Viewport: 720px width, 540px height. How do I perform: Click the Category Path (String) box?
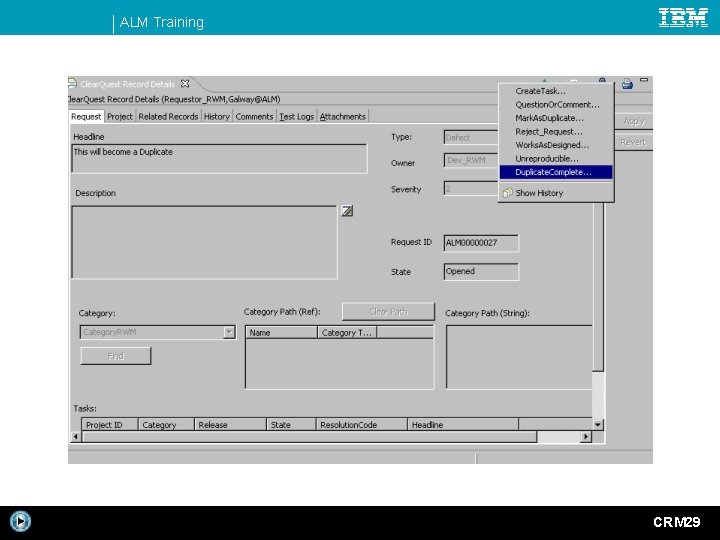pos(519,357)
